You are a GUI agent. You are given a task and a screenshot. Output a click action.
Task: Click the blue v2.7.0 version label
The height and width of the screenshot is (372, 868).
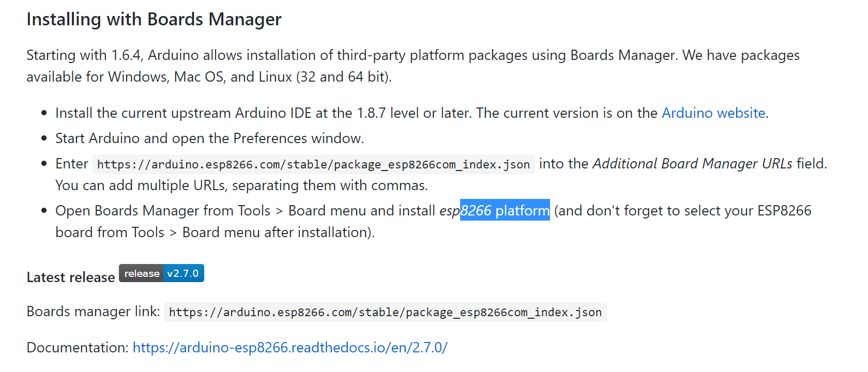click(183, 273)
